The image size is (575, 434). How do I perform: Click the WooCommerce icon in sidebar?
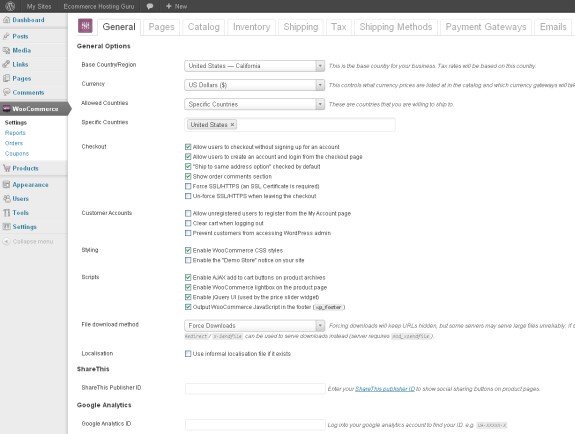6,109
